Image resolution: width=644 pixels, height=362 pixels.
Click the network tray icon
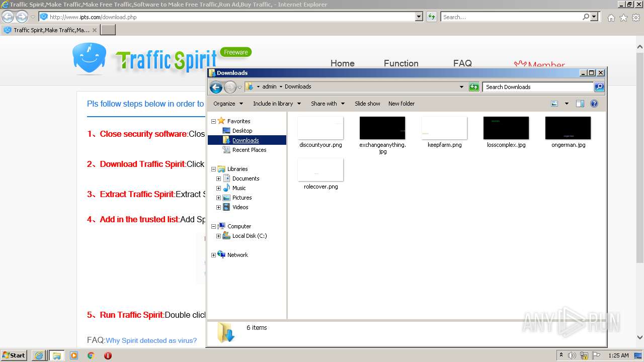pyautogui.click(x=584, y=355)
